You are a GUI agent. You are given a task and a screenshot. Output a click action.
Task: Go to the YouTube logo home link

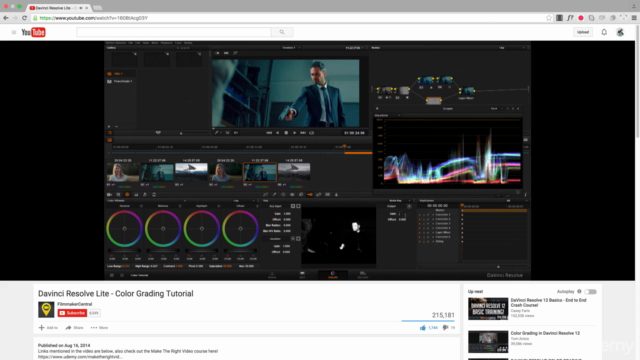click(33, 32)
